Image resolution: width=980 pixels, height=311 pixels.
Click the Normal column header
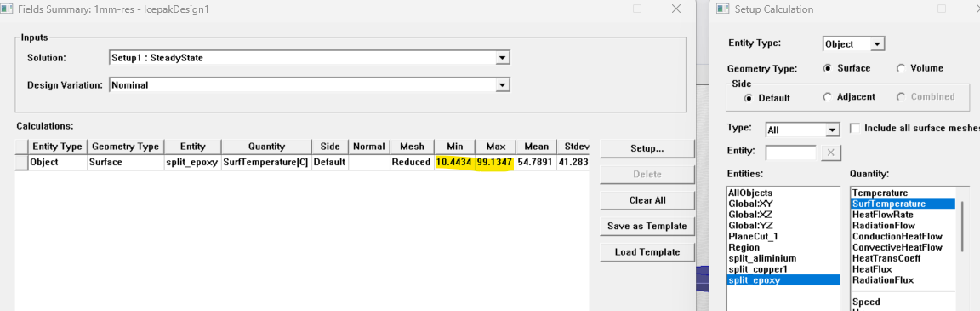click(x=368, y=147)
